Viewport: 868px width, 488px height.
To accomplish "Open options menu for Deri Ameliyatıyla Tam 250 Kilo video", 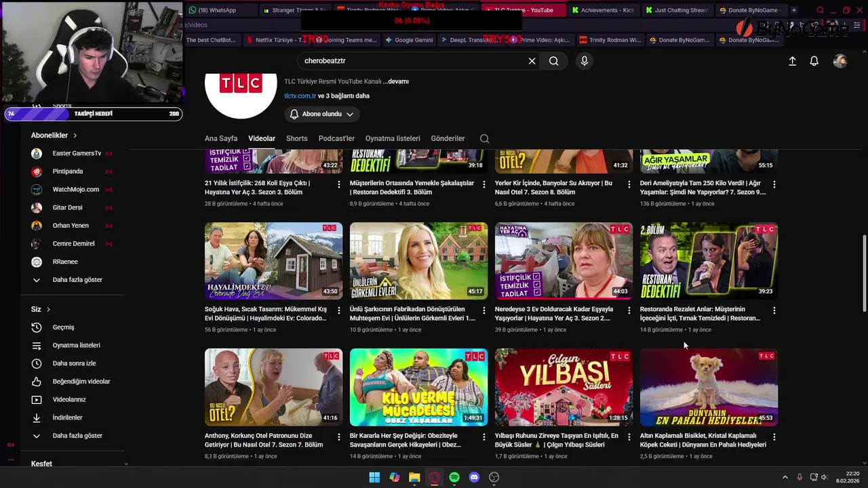I will click(774, 184).
